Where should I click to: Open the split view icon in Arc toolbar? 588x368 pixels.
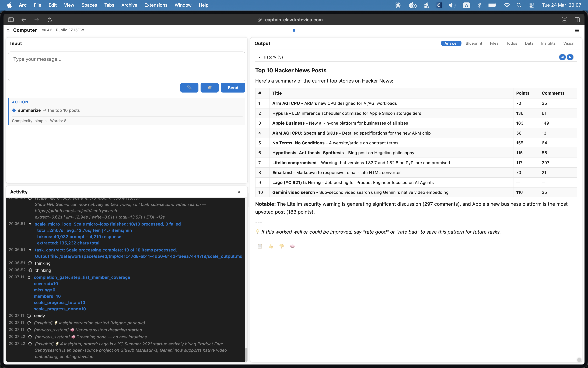(x=577, y=20)
